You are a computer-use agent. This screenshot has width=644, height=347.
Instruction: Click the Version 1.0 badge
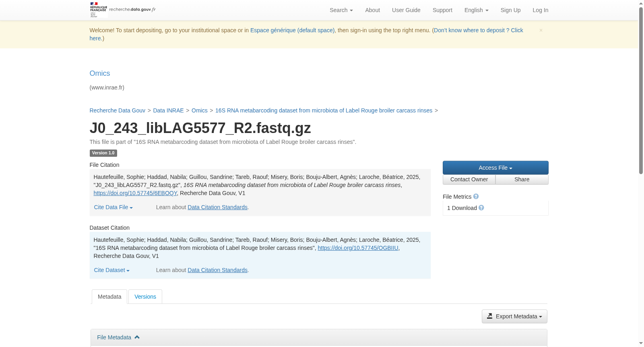coord(103,153)
